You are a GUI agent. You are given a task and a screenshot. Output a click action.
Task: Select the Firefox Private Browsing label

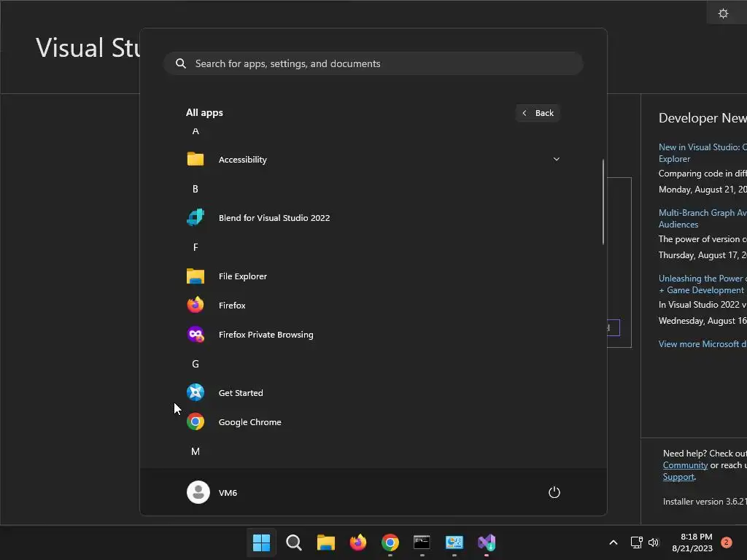click(266, 334)
